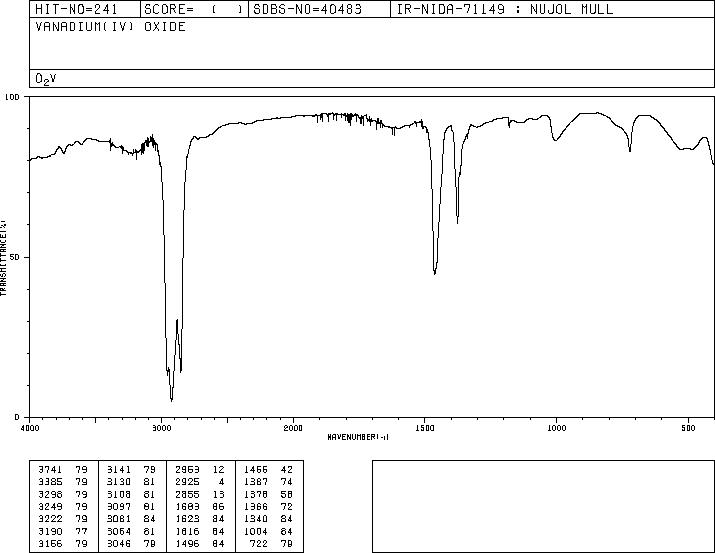Select peak 2963 in the table
The image size is (715, 553).
pyautogui.click(x=187, y=470)
